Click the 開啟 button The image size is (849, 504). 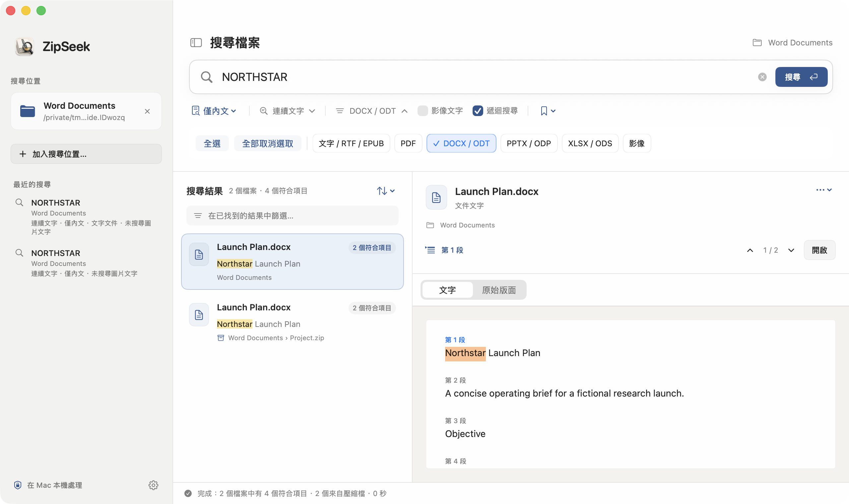(819, 250)
